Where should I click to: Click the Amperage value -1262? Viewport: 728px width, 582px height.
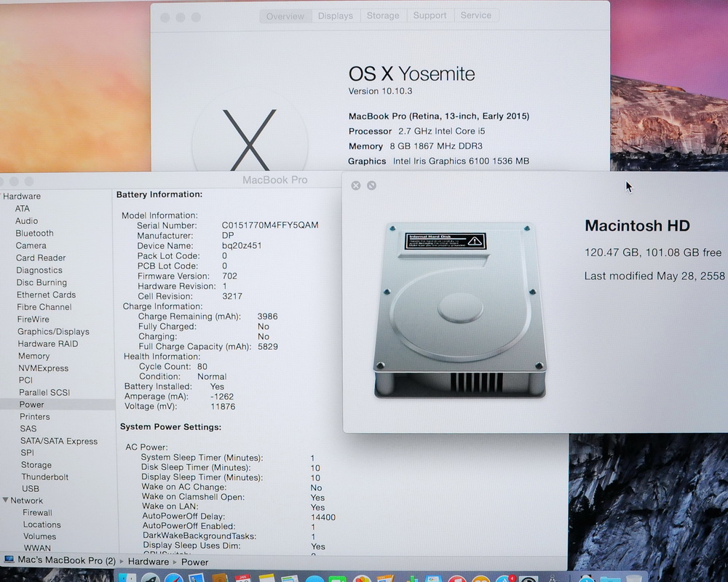coord(222,396)
